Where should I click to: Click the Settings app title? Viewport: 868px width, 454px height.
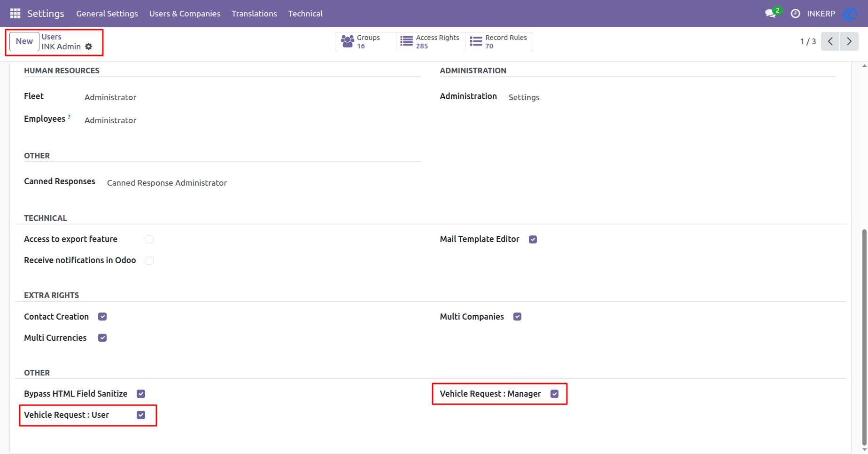pos(46,14)
